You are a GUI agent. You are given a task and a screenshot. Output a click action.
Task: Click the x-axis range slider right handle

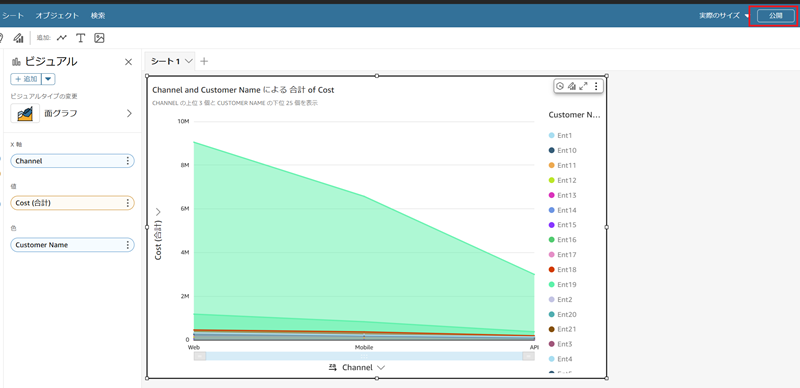[528, 356]
